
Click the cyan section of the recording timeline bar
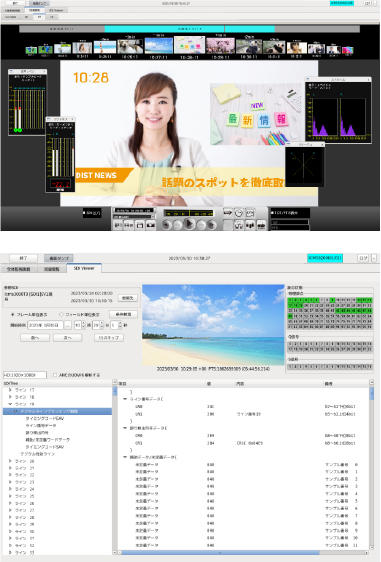click(190, 29)
